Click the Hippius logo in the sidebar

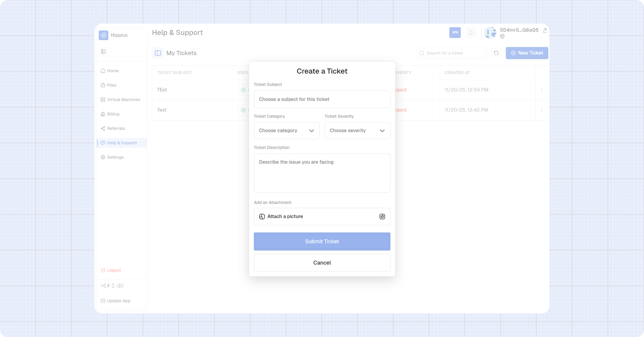103,35
